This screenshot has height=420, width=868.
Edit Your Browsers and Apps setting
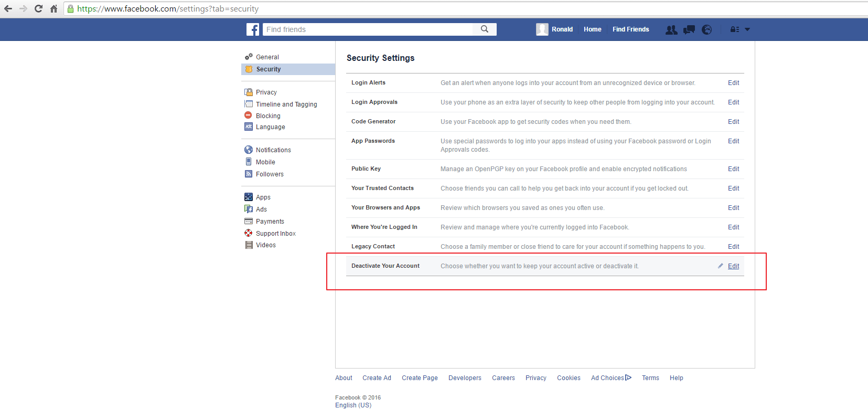[x=733, y=208]
